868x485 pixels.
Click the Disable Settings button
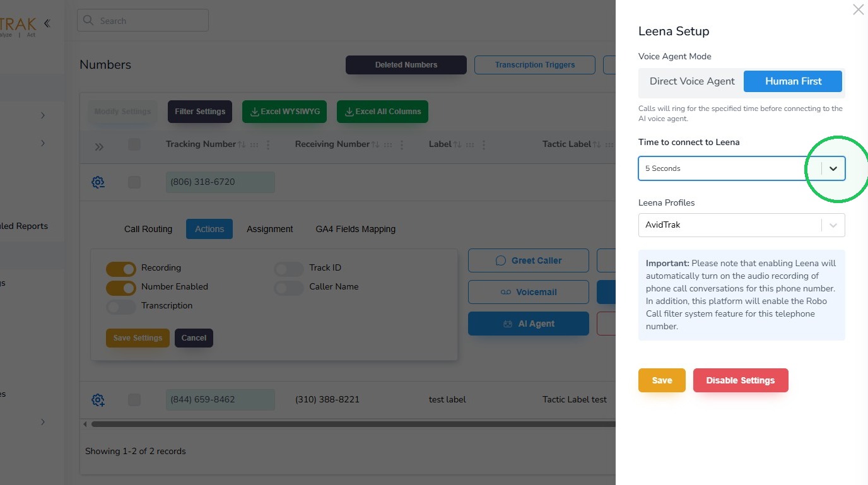pos(741,380)
